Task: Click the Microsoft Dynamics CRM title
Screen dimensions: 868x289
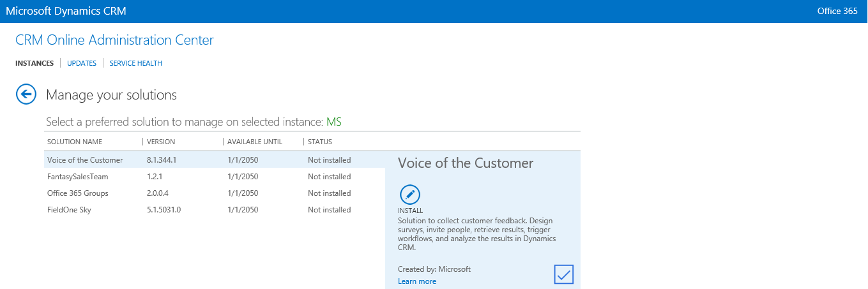Action: pyautogui.click(x=66, y=11)
